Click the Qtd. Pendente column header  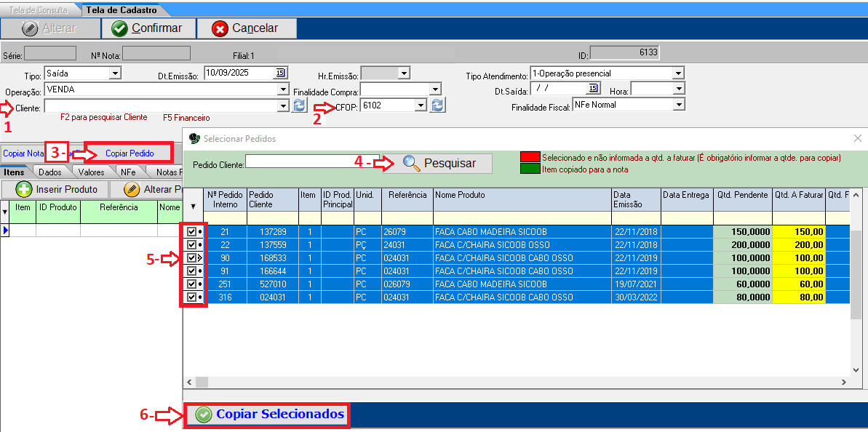tap(742, 200)
